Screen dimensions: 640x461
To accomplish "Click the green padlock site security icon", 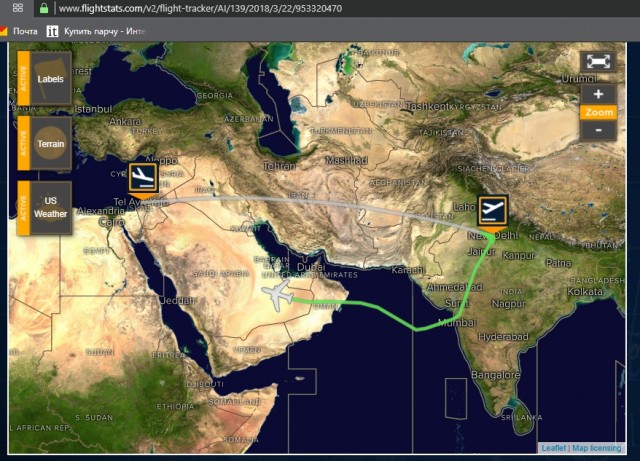I will click(43, 8).
